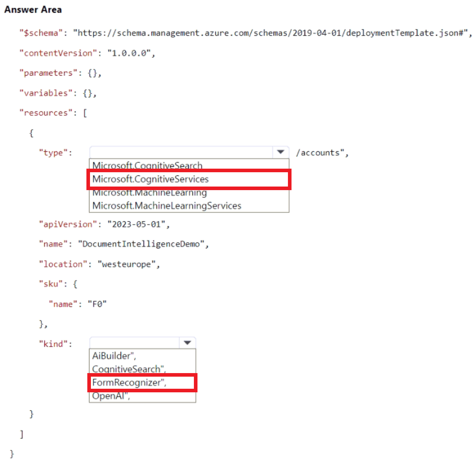The width and height of the screenshot is (476, 463).
Task: Open the type dropdown arrow
Action: point(281,152)
